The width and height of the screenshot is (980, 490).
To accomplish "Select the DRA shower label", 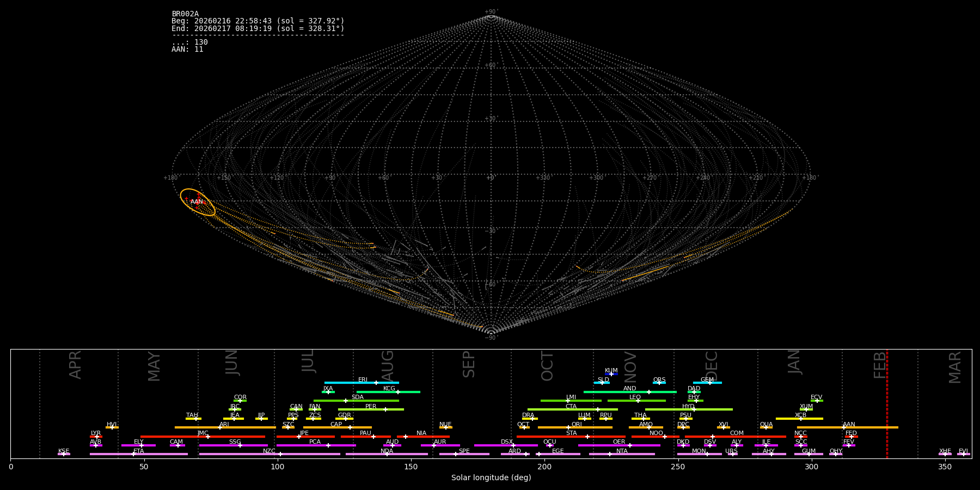I will pyautogui.click(x=528, y=415).
